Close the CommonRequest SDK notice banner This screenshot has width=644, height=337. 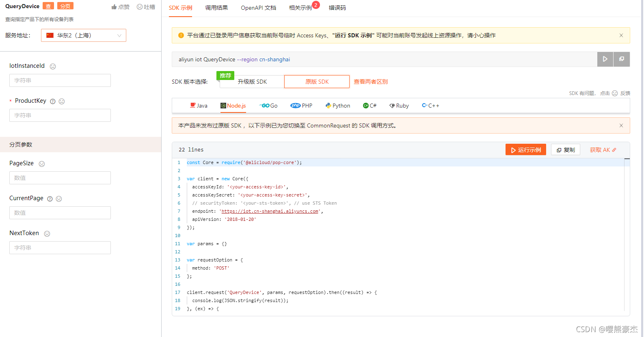coord(621,125)
